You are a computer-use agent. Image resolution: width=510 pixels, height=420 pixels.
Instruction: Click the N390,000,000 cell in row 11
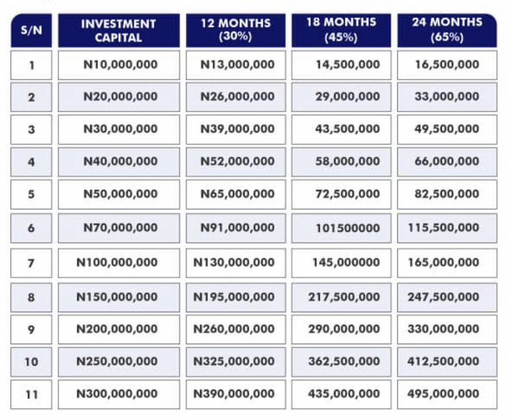coord(236,394)
